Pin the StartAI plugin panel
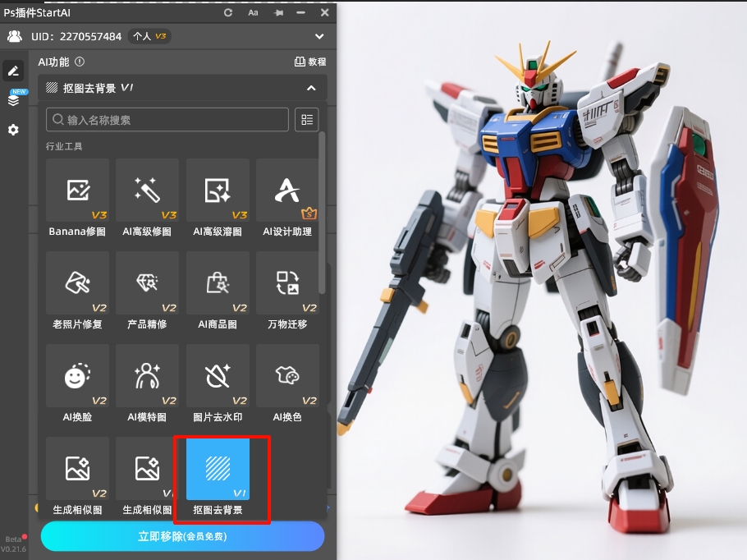The height and width of the screenshot is (560, 747). [278, 12]
